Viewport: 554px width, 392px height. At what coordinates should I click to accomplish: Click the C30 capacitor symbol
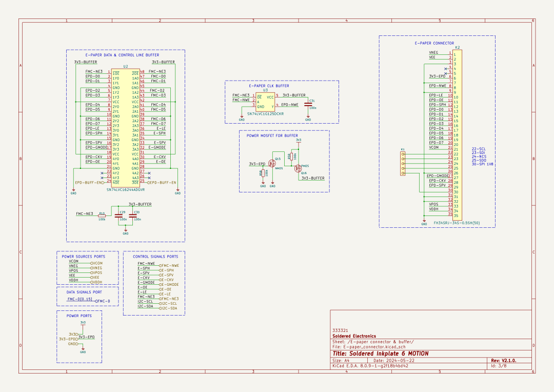click(133, 215)
